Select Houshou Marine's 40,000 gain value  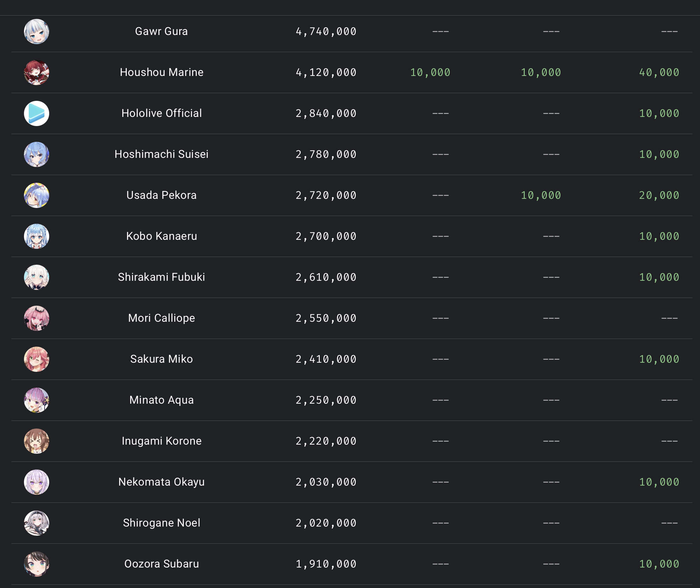pyautogui.click(x=659, y=72)
